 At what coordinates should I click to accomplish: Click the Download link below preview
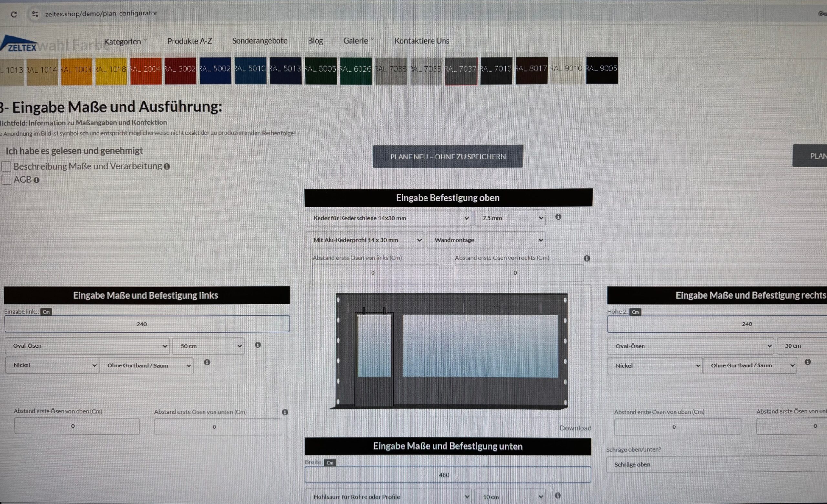click(575, 428)
